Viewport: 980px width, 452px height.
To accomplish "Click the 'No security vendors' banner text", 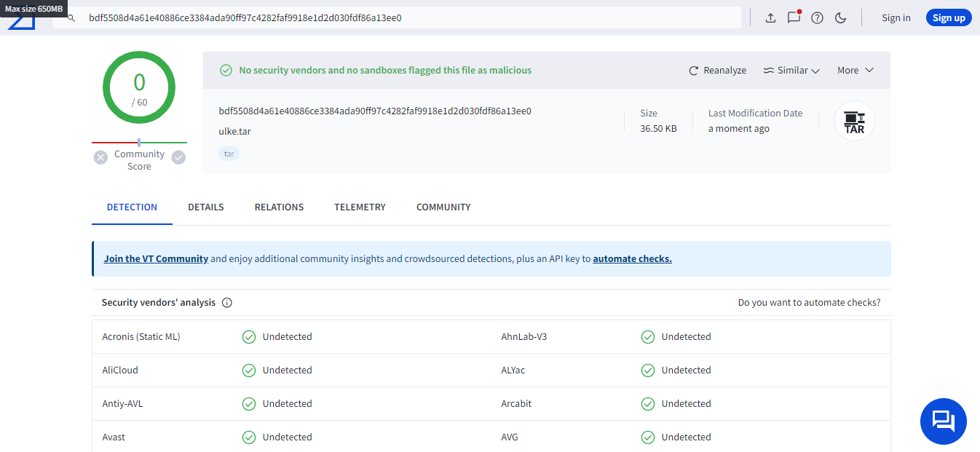I will (x=385, y=71).
